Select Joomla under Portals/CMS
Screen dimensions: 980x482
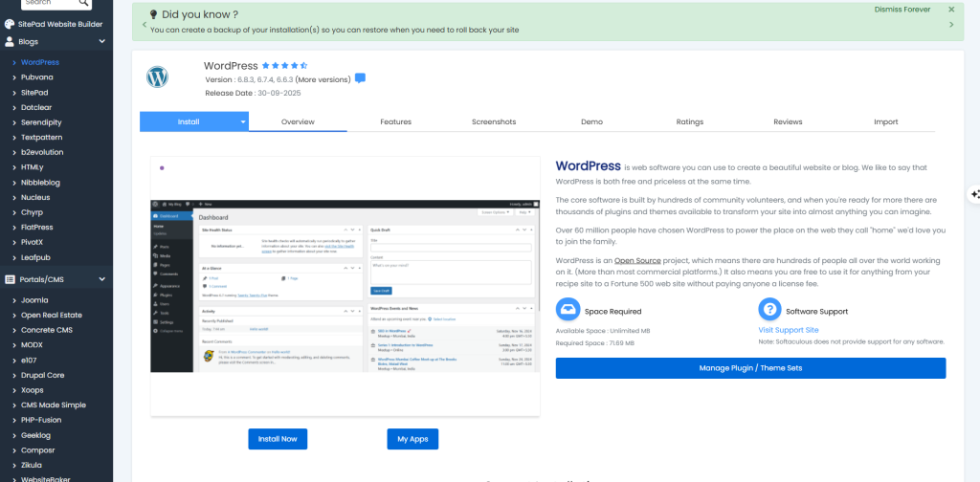tap(34, 300)
